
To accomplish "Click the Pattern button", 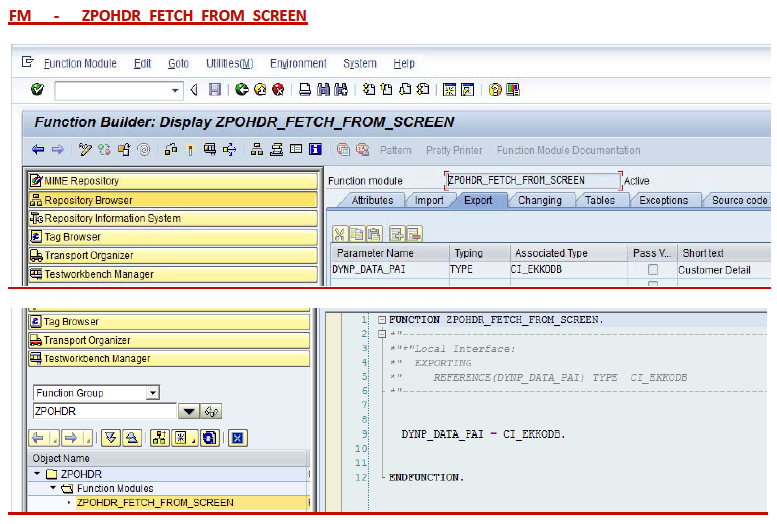I will [x=395, y=150].
